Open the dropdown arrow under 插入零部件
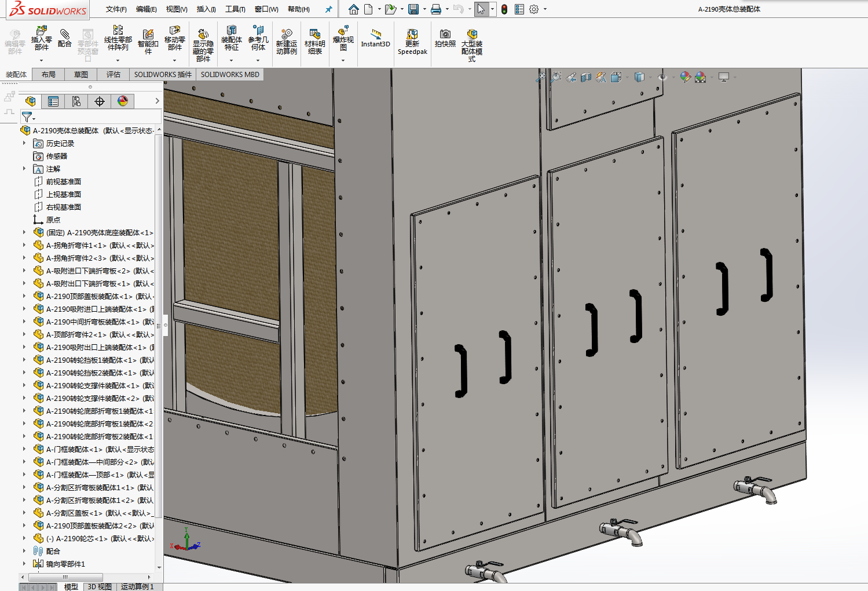868x591 pixels. [x=41, y=60]
